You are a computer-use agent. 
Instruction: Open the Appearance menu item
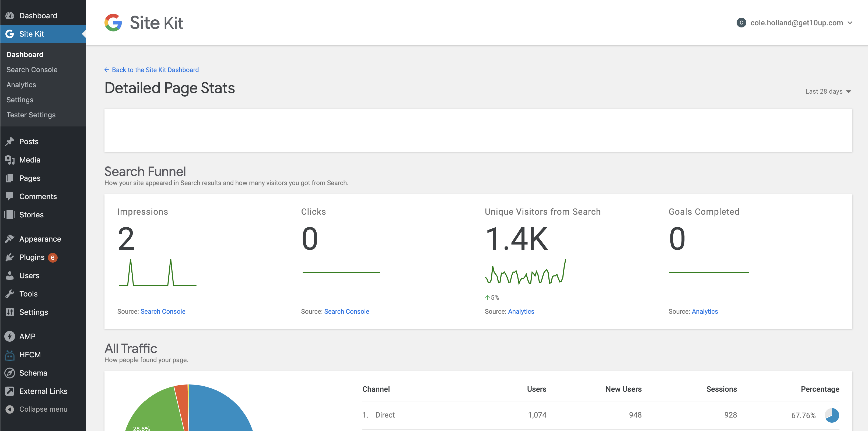coord(40,239)
